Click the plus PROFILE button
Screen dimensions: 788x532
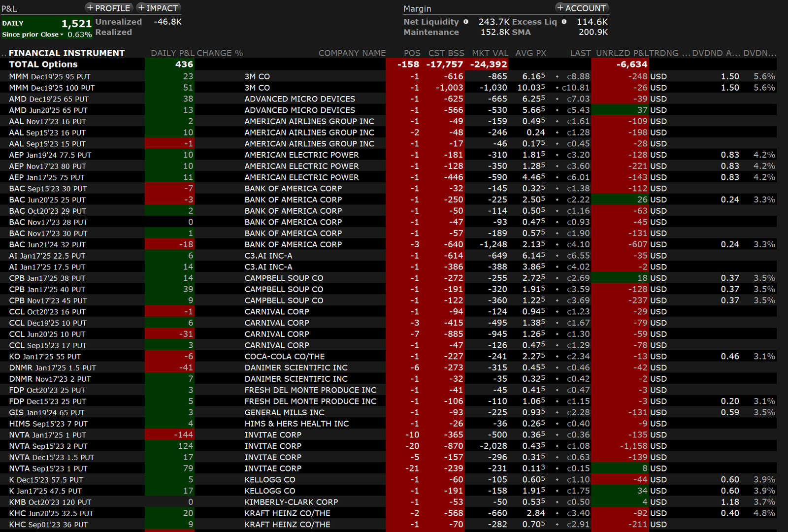pyautogui.click(x=108, y=8)
